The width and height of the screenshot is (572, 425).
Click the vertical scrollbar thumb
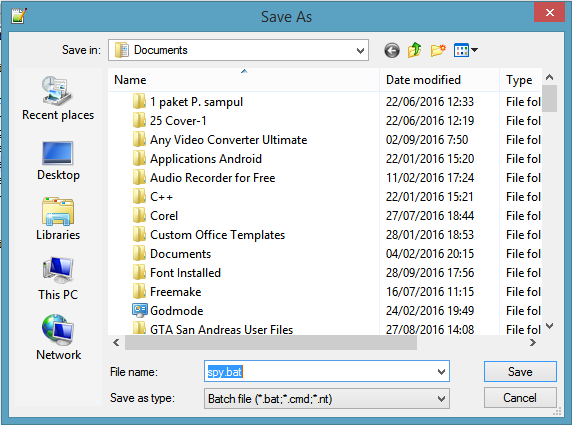[x=549, y=98]
